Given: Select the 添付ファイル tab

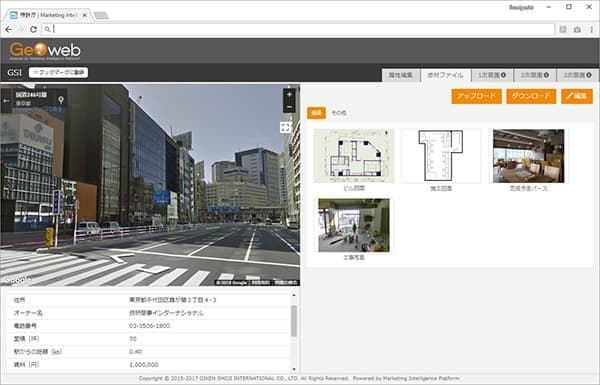Looking at the screenshot, I should (x=445, y=75).
